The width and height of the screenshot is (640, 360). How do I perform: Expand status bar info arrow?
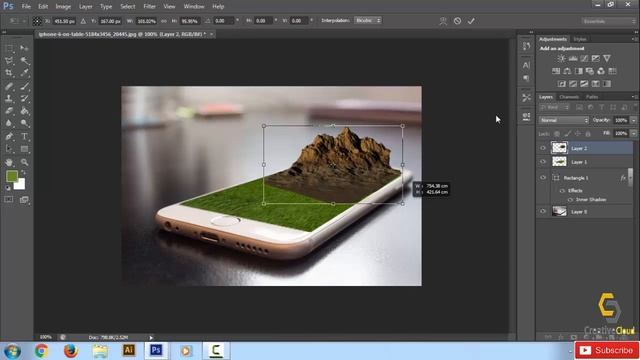pyautogui.click(x=151, y=338)
